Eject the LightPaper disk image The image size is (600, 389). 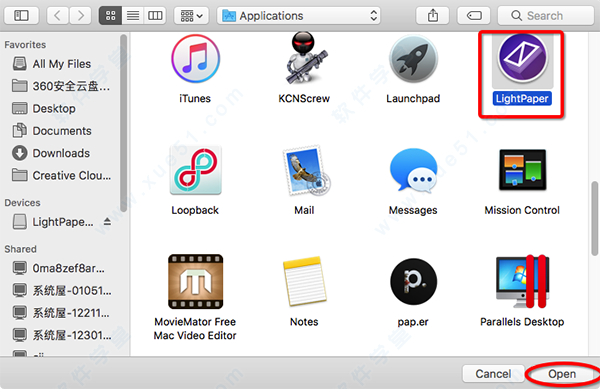(107, 221)
